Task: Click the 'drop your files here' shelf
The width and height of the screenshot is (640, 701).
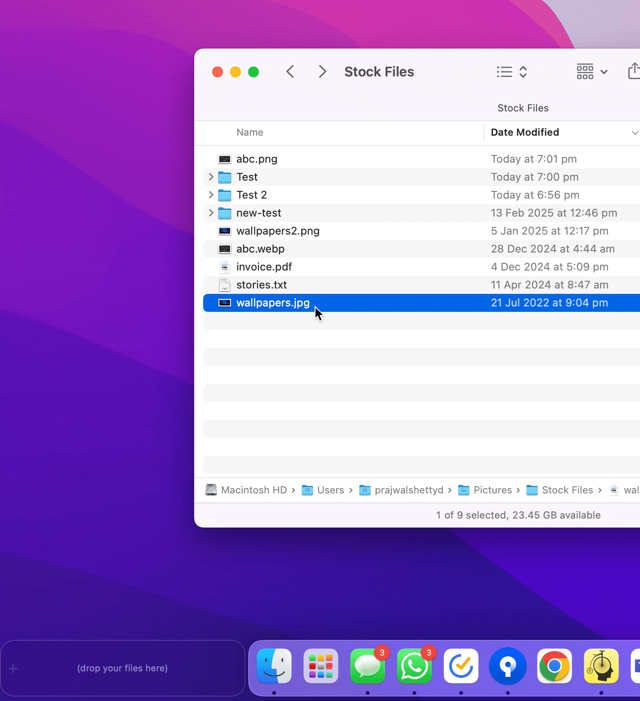Action: tap(122, 668)
